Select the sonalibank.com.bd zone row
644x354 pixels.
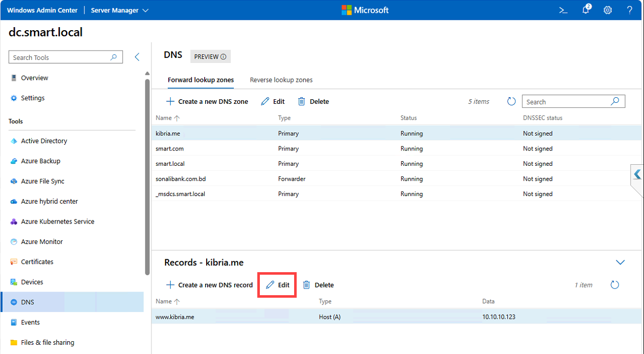click(x=396, y=179)
